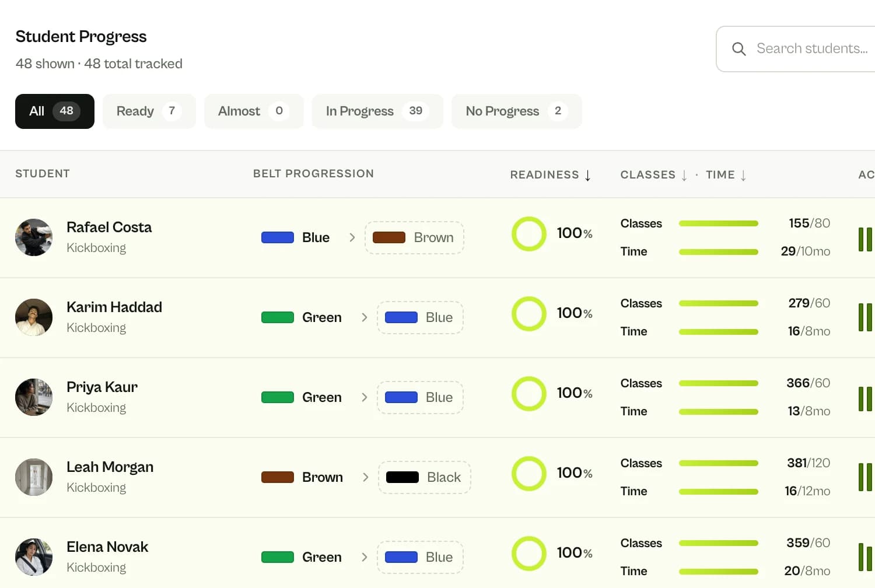The width and height of the screenshot is (875, 588).
Task: Choose Elena Novak's Blue next-belt chip
Action: point(420,557)
